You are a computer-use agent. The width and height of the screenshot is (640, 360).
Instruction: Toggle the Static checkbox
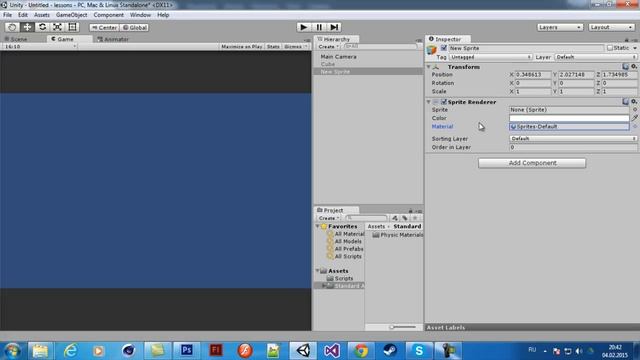pyautogui.click(x=610, y=48)
